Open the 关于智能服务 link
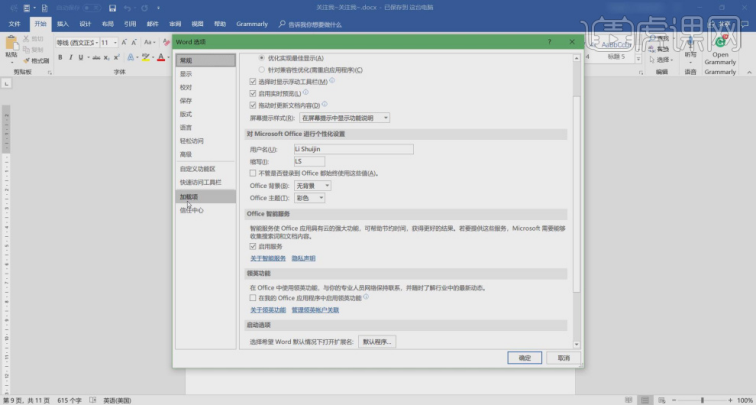This screenshot has width=756, height=405. 268,258
